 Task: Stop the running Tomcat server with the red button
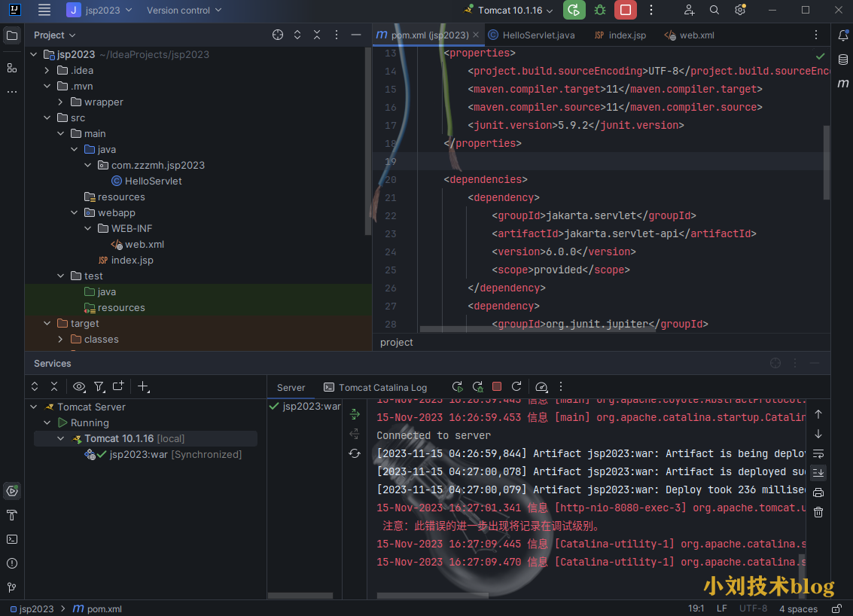(625, 11)
